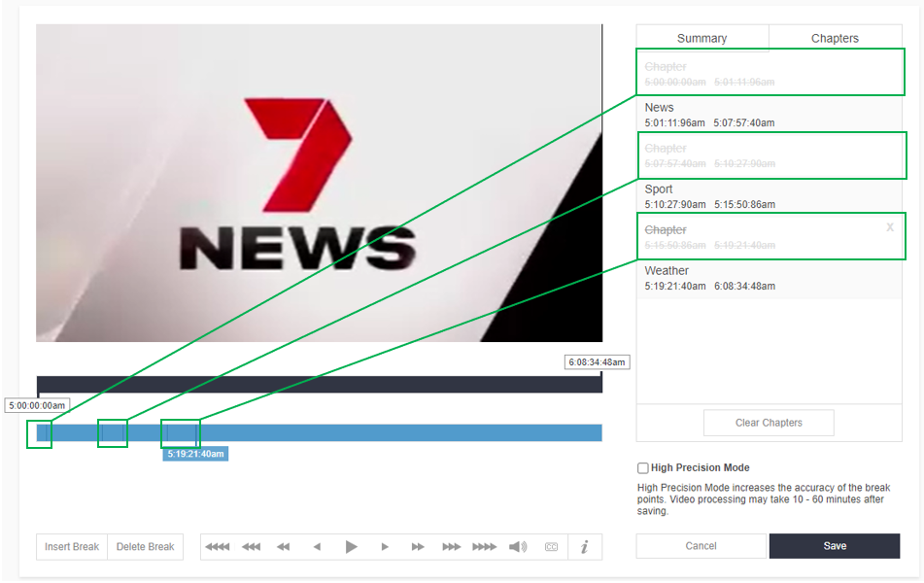Switch to the Summary tab
924x583 pixels.
[x=702, y=38]
